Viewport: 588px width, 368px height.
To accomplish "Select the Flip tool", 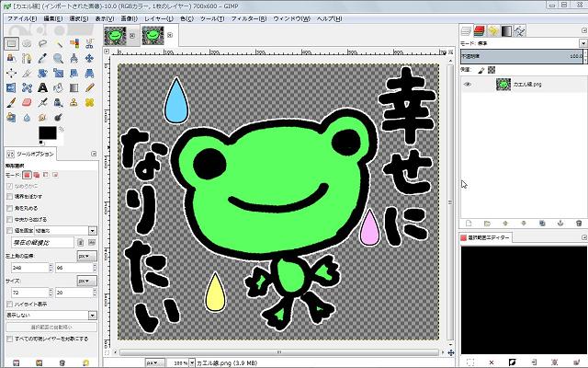I will (11, 88).
